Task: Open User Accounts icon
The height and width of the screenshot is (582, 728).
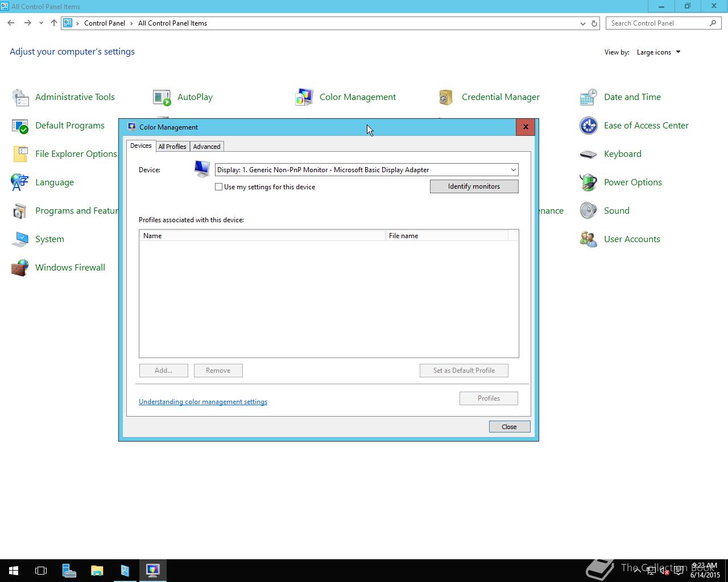Action: [589, 239]
